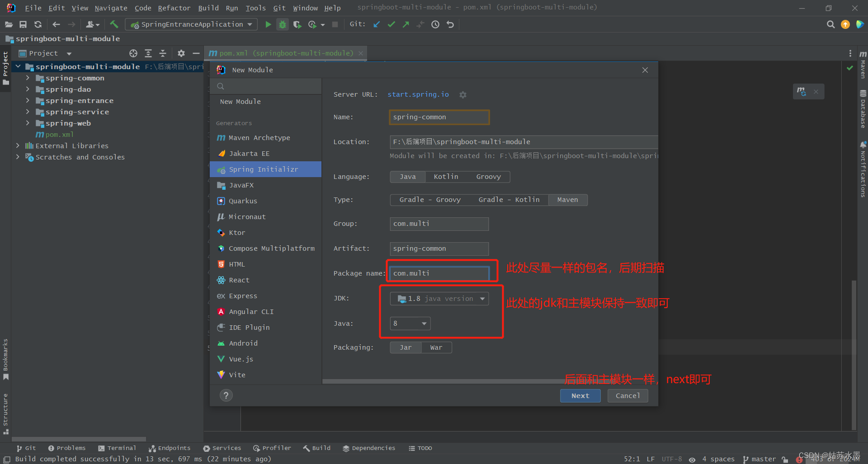Click Expand All in Project panel
Viewport: 868px width, 464px height.
148,53
